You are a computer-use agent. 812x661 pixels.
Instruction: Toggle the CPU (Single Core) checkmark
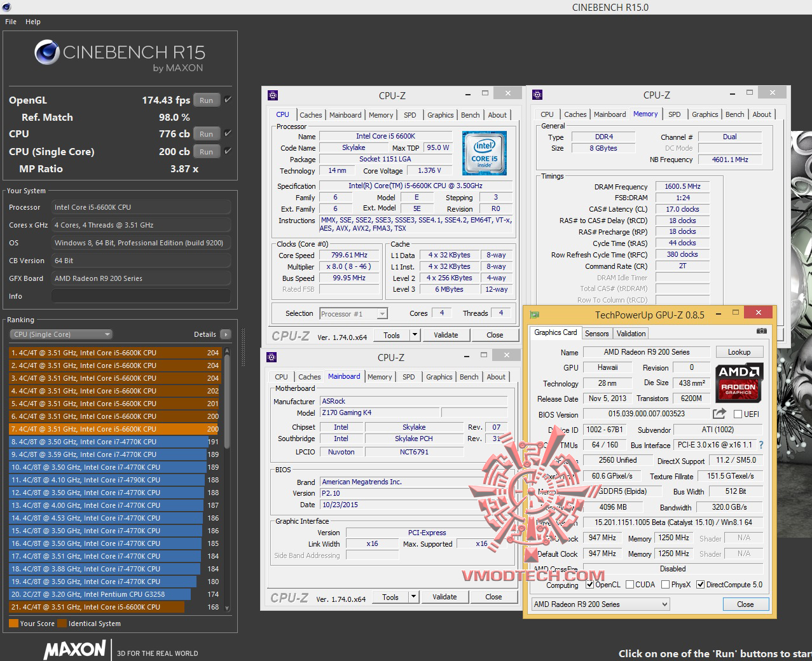228,151
